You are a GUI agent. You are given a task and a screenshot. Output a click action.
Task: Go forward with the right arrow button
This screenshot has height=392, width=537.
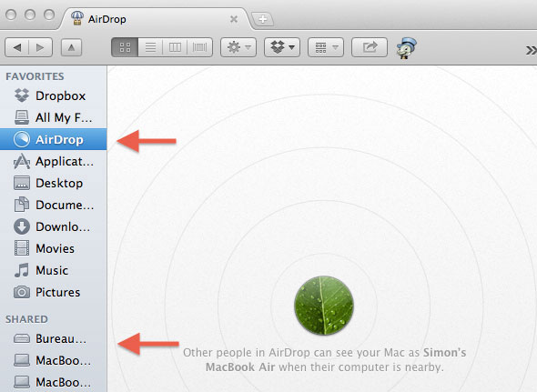(x=40, y=47)
